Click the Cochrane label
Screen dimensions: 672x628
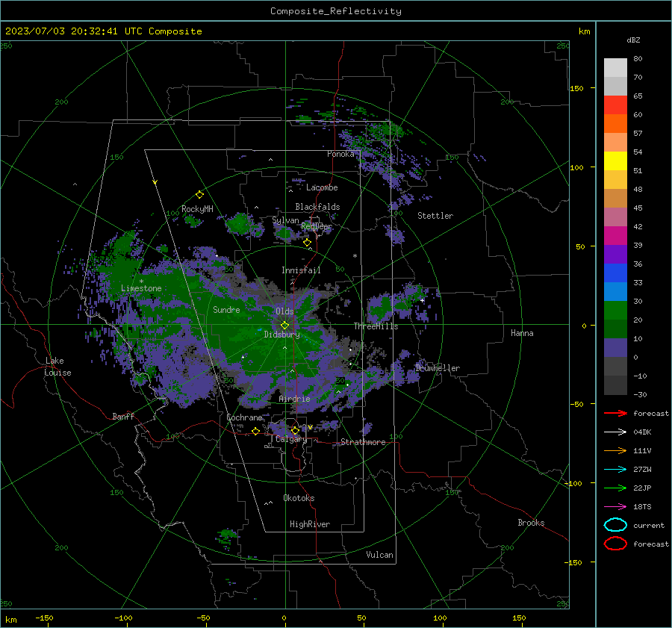pyautogui.click(x=244, y=417)
